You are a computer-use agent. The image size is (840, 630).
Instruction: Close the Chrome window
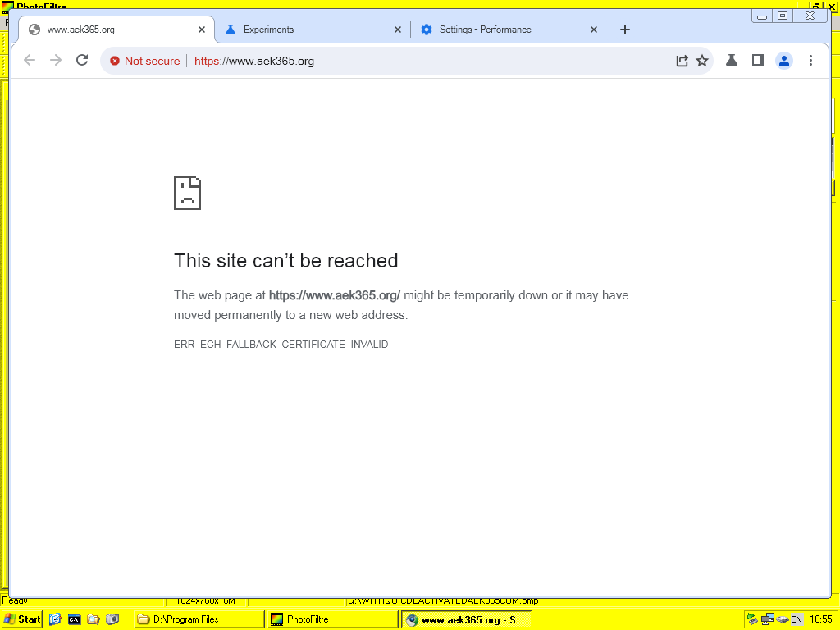point(810,16)
